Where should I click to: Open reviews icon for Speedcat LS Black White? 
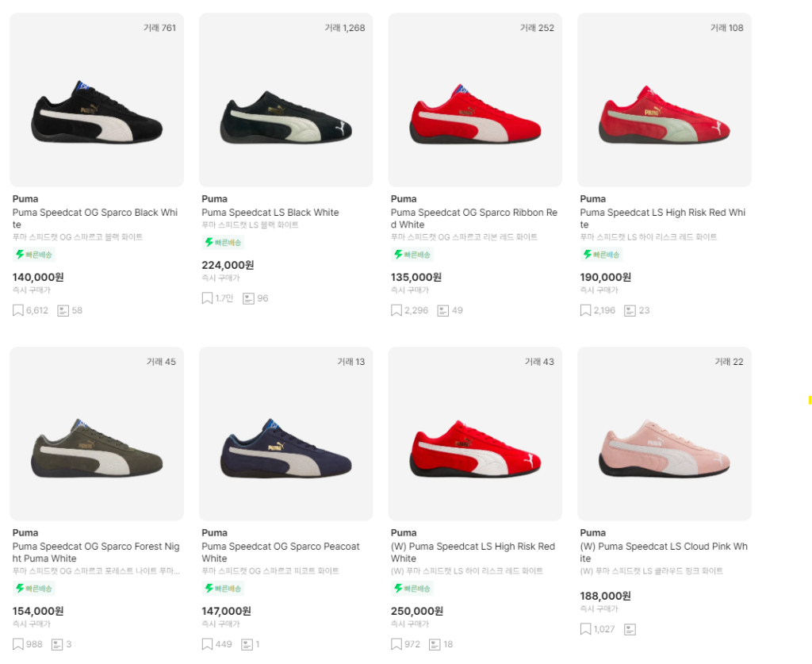coord(248,298)
